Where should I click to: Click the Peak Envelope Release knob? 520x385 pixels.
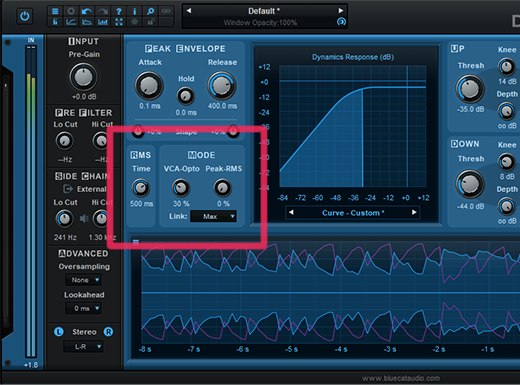pos(222,86)
